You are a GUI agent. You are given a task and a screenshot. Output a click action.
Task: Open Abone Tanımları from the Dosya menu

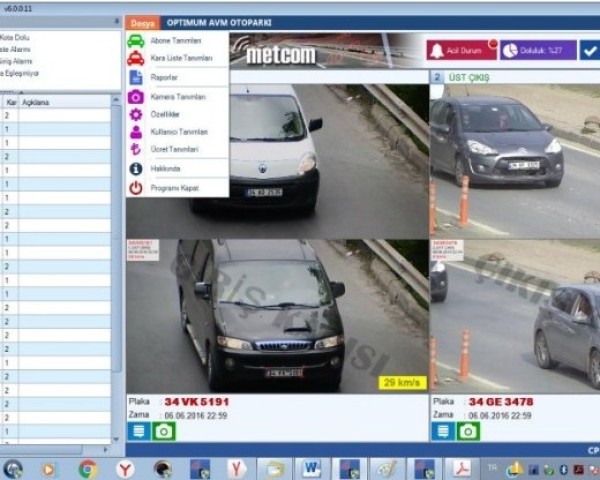pos(175,41)
